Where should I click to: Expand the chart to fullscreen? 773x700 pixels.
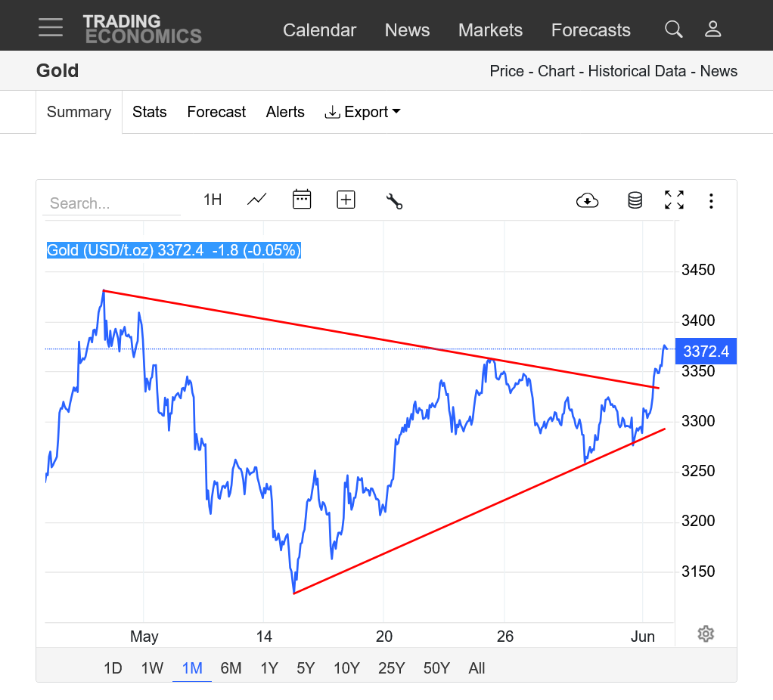point(674,200)
